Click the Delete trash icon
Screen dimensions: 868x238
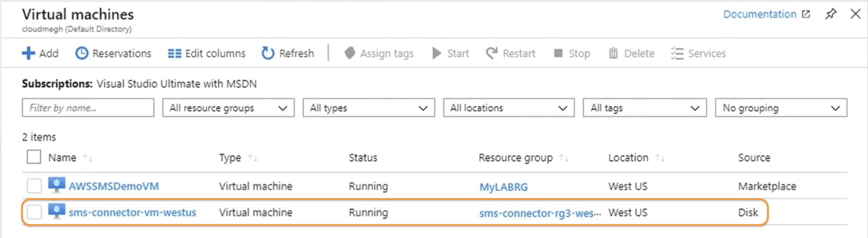[613, 53]
